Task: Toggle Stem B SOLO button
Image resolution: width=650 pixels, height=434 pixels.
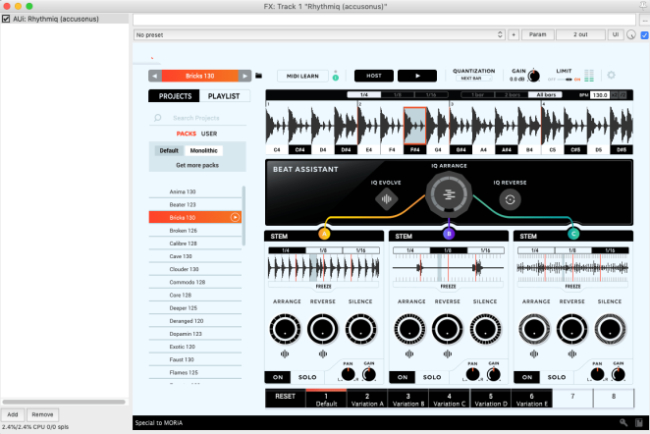Action: pyautogui.click(x=432, y=377)
